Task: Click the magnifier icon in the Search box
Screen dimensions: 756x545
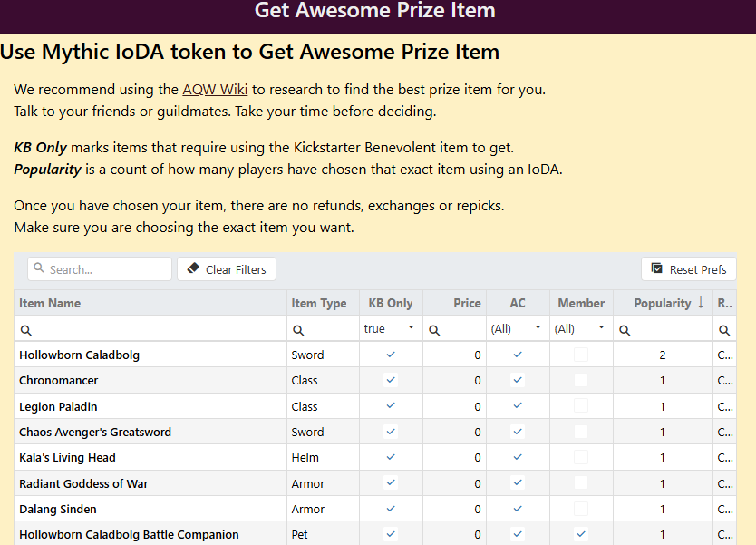Action: [x=39, y=268]
